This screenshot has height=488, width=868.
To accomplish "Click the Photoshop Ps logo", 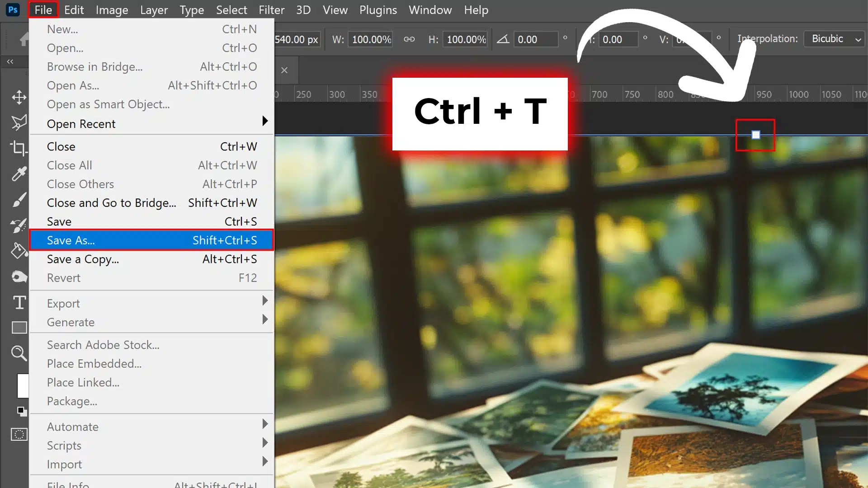I will pyautogui.click(x=13, y=9).
